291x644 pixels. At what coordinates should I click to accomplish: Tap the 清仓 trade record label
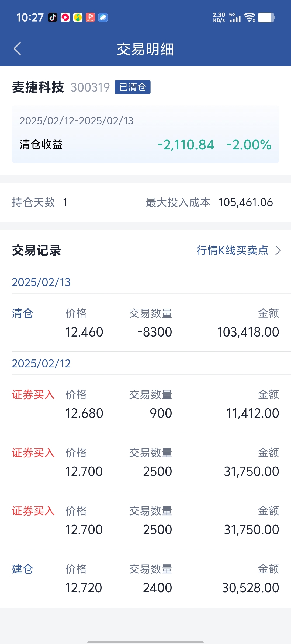22,313
